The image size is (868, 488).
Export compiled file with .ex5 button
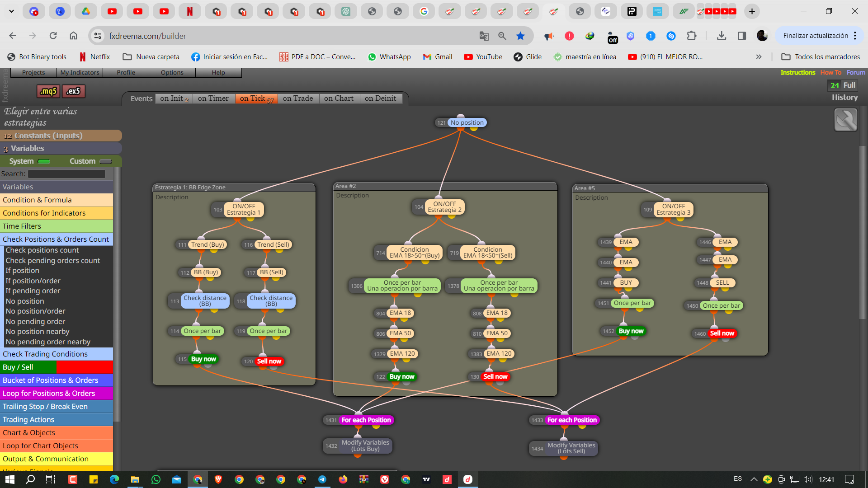click(73, 91)
